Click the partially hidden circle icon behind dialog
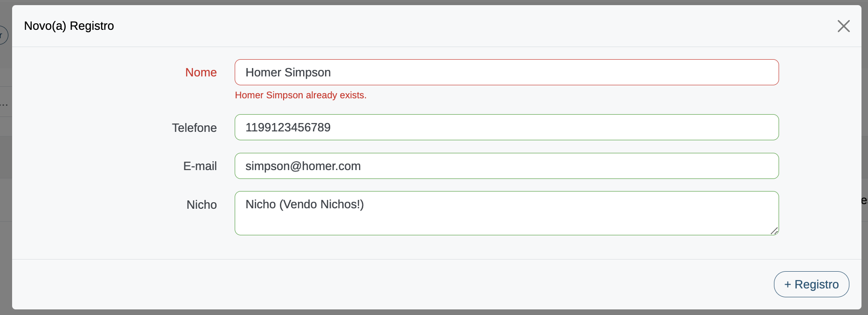This screenshot has height=315, width=868. pyautogui.click(x=4, y=35)
